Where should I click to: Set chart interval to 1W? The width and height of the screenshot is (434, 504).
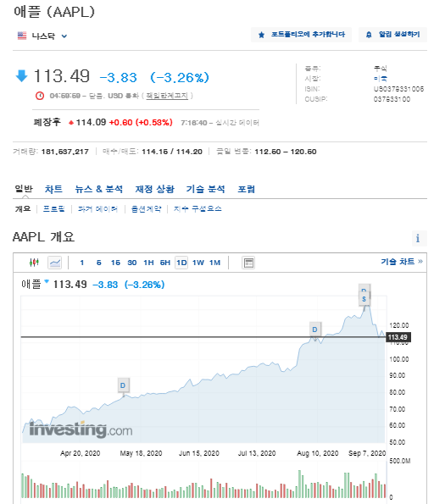coord(198,263)
